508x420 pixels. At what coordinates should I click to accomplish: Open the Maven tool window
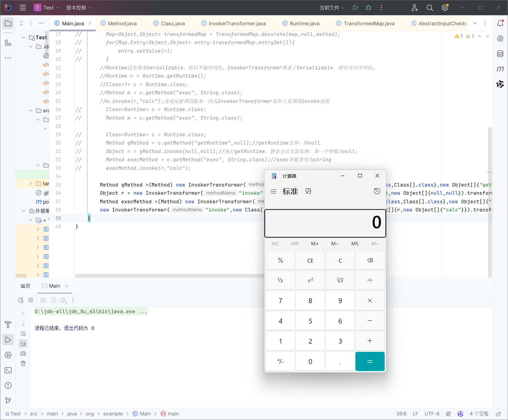click(500, 69)
